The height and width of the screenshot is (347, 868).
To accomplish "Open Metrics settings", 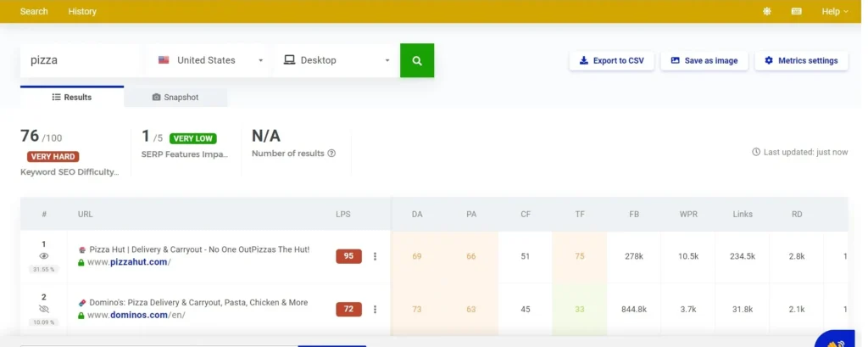I will pos(800,60).
